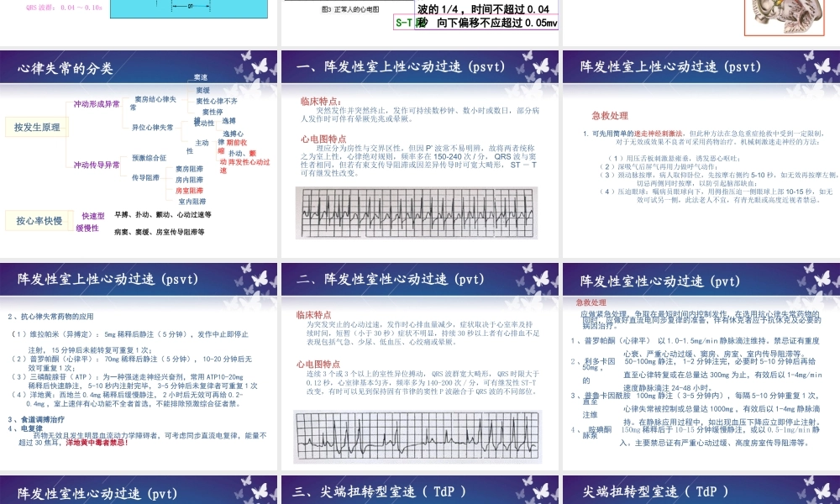Click the 4、电复律 line
This screenshot has height=504, width=840.
25,428
